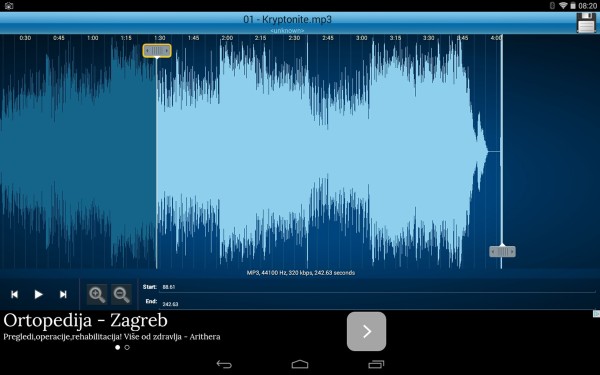Viewport: 600px width, 375px height.
Task: Tap the play button
Action: [38, 294]
